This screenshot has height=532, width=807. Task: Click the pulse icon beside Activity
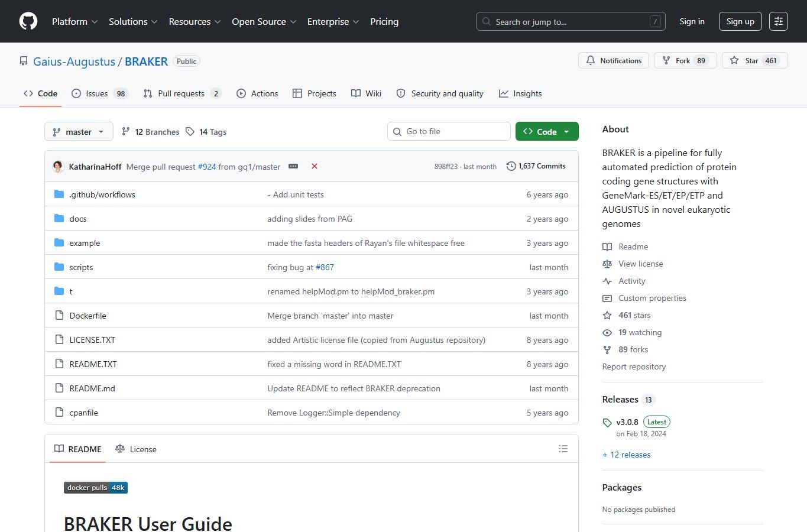tap(607, 281)
